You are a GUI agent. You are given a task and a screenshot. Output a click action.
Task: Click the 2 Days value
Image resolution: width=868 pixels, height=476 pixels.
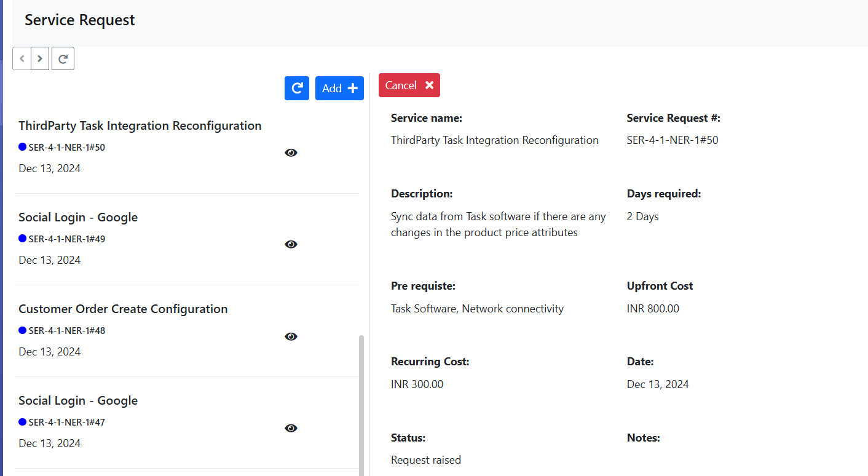pyautogui.click(x=642, y=216)
